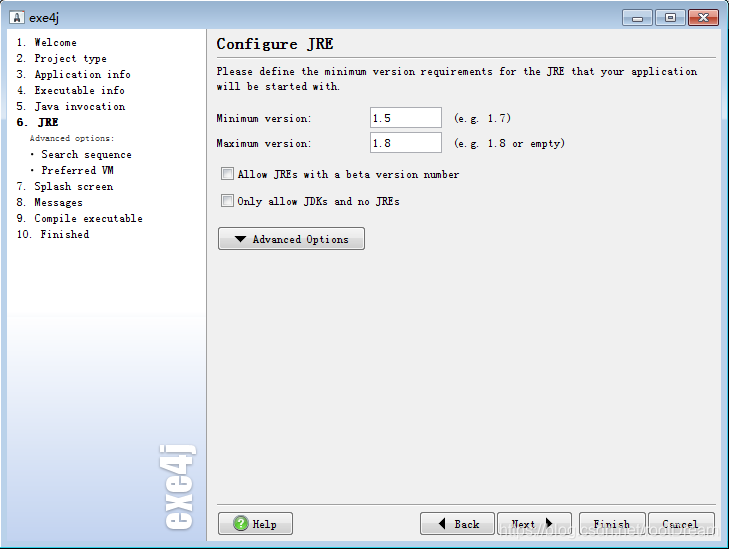Expand the Advanced Options dropdown button
Image resolution: width=729 pixels, height=549 pixels.
292,239
